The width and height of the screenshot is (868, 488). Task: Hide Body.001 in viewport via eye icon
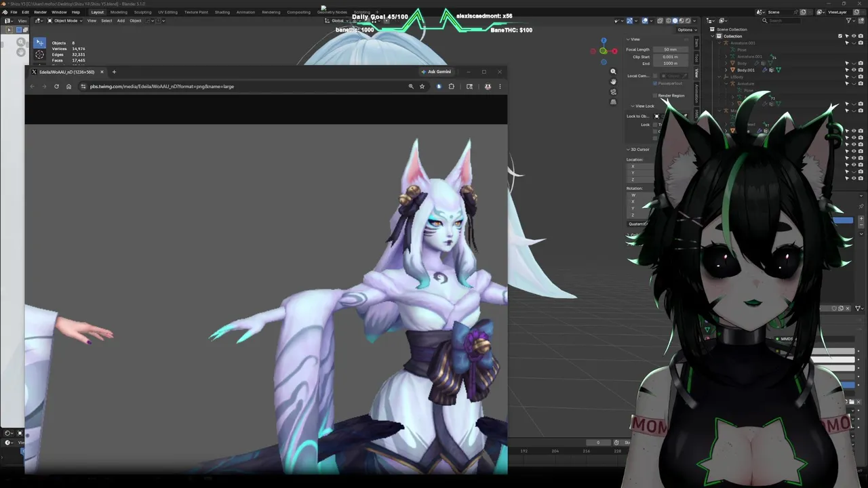point(854,70)
